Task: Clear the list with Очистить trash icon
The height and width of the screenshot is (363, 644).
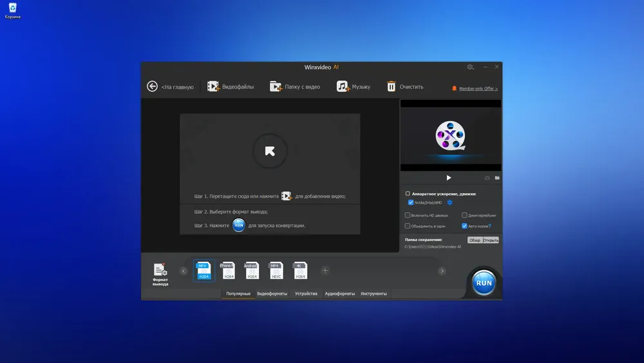Action: click(392, 86)
